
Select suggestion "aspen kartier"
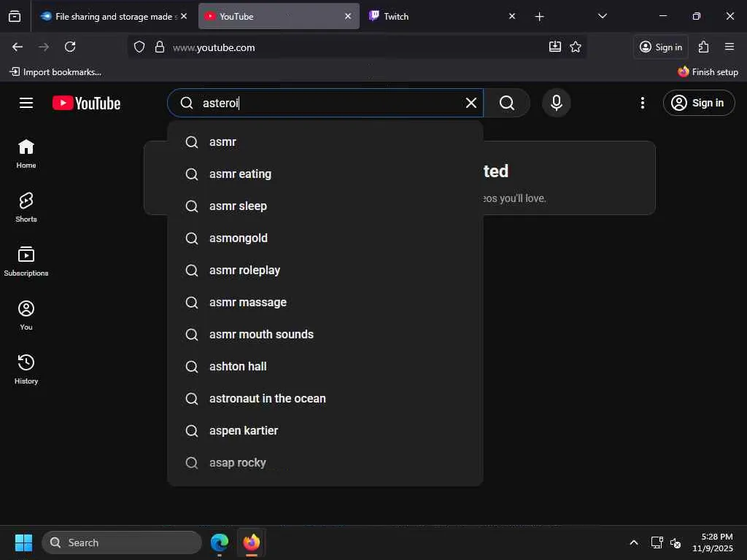click(325, 430)
